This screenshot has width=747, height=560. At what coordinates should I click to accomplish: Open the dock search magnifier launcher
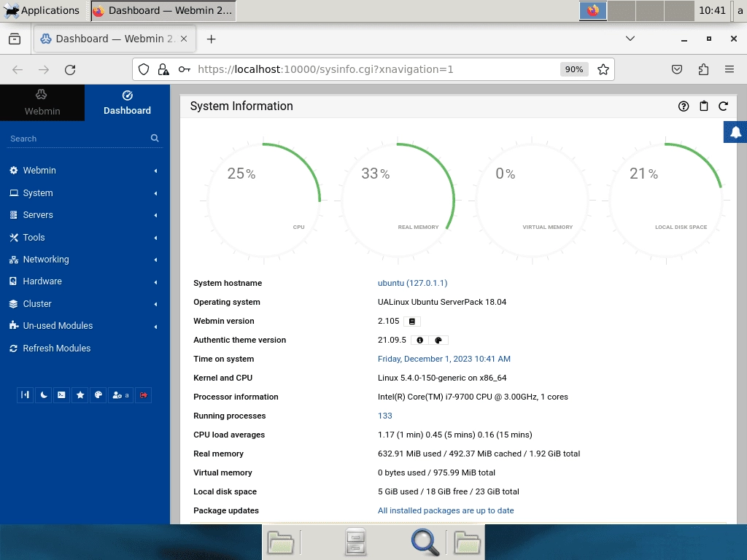pos(425,542)
